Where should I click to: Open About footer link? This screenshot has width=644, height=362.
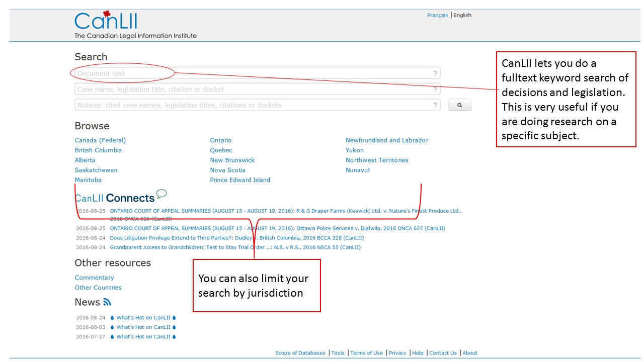tap(470, 353)
